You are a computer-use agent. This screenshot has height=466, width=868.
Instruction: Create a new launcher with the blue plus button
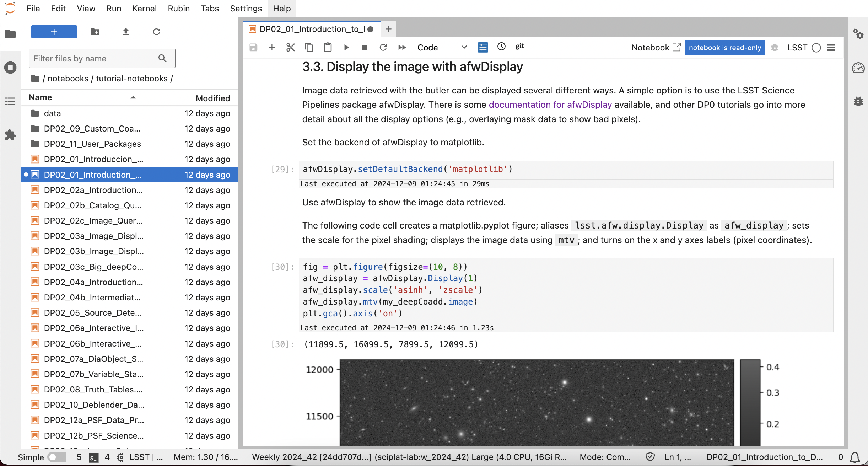pyautogui.click(x=54, y=32)
